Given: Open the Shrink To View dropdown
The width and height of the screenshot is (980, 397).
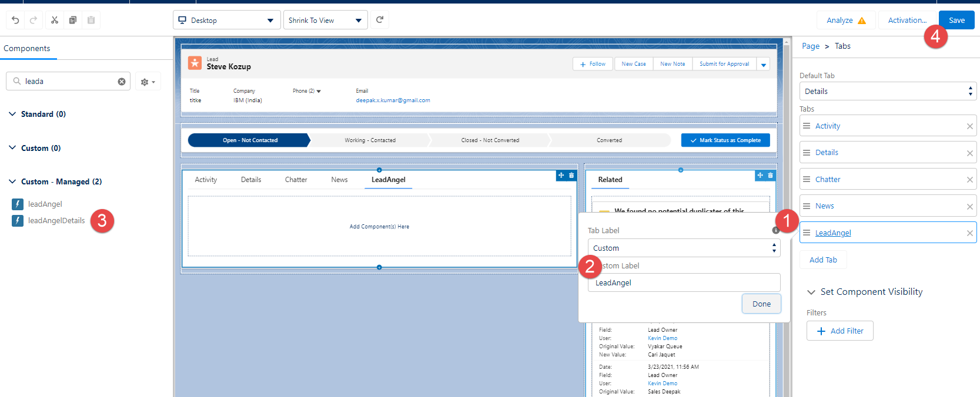Looking at the screenshot, I should [325, 20].
